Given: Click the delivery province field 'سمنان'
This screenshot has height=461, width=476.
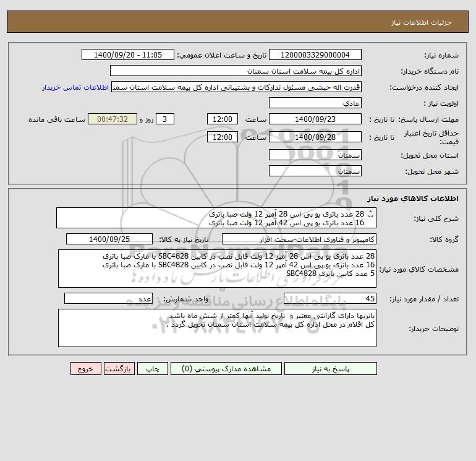Looking at the screenshot, I should coord(315,155).
